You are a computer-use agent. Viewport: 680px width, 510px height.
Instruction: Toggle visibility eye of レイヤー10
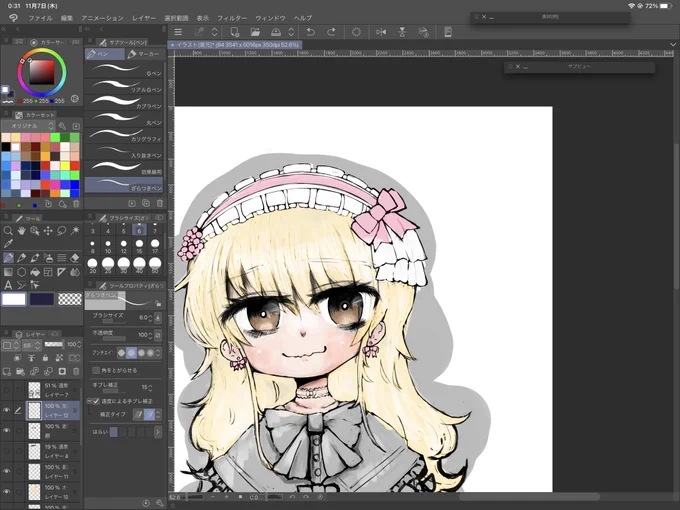coord(7,491)
